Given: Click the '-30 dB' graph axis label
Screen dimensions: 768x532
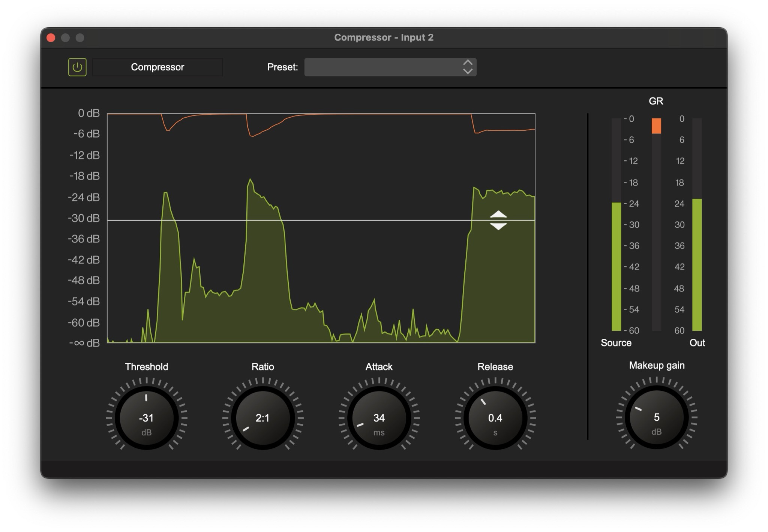Looking at the screenshot, I should (x=84, y=218).
